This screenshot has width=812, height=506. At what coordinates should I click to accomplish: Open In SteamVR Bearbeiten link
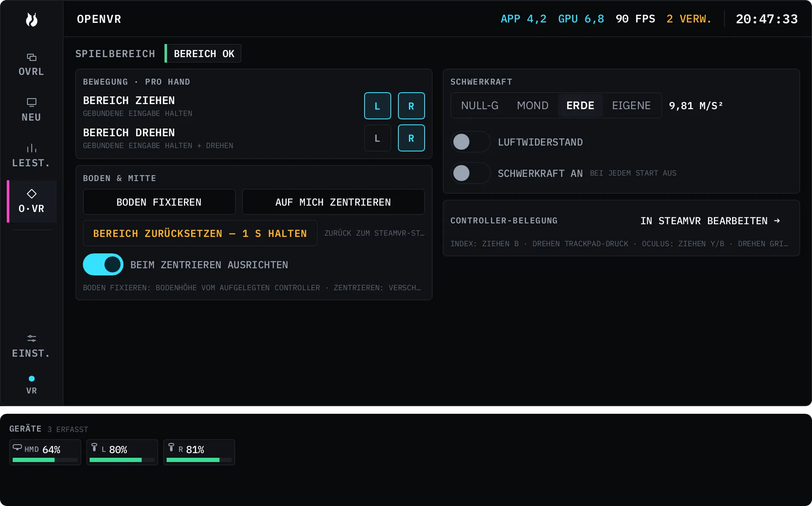point(710,221)
